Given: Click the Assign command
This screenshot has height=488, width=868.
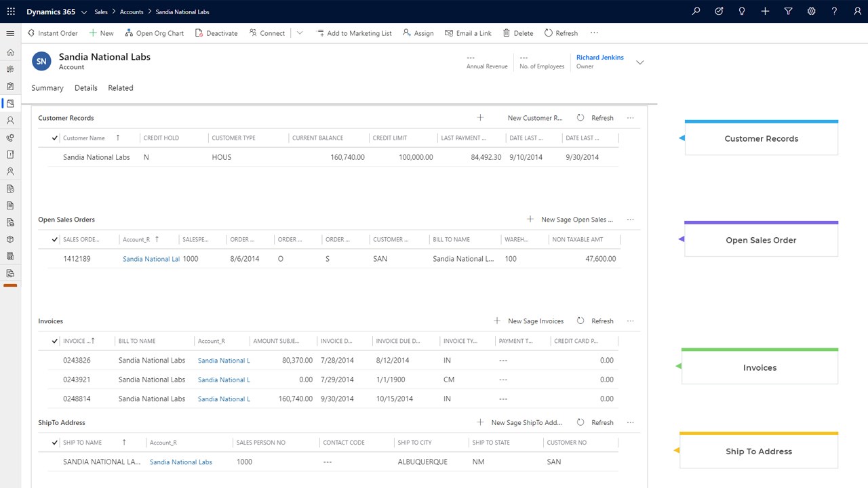Looking at the screenshot, I should (418, 33).
